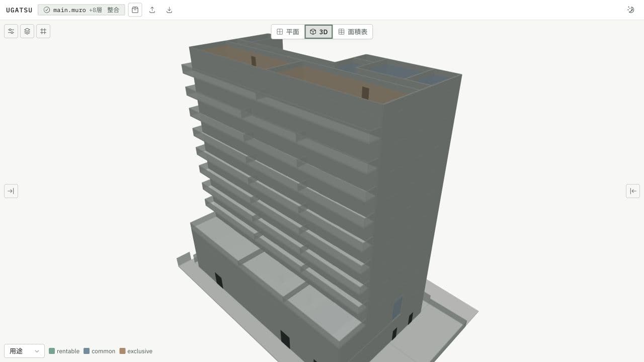The height and width of the screenshot is (362, 644).
Task: Expand the left side panel arrow
Action: coord(11,191)
